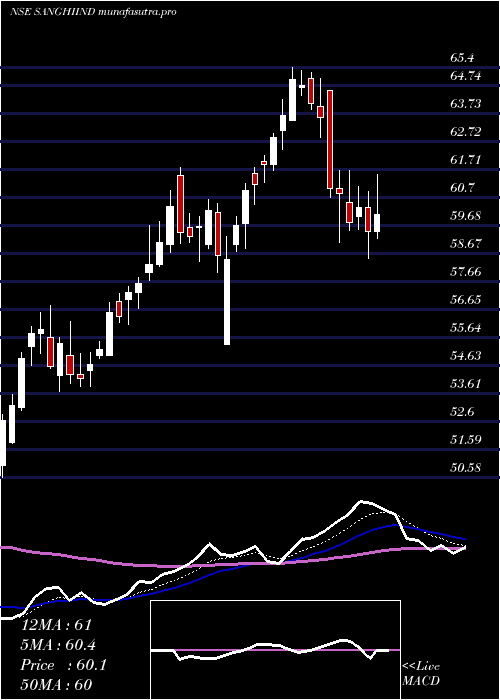Click the 60.7 price axis label
The image size is (500, 700).
click(462, 188)
